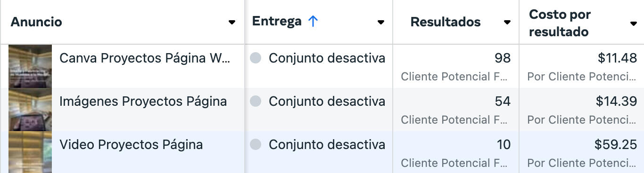The image size is (644, 173).
Task: Open the Imágenes Proyectos Página ad name
Action: pyautogui.click(x=143, y=102)
